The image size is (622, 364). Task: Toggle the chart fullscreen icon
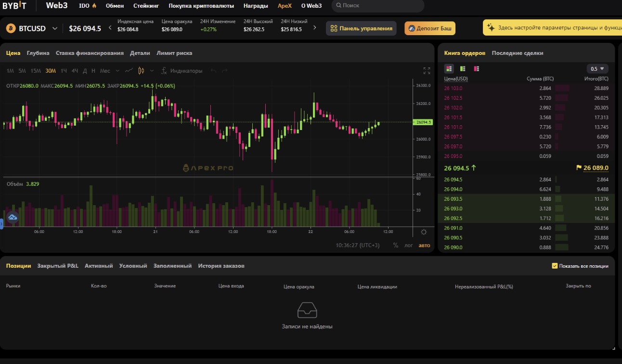tap(427, 71)
